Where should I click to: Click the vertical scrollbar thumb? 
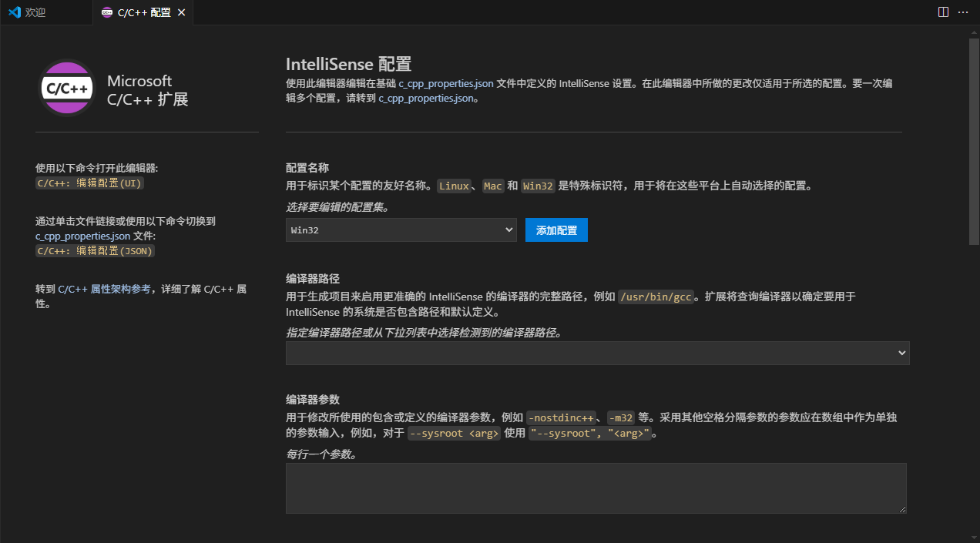(974, 140)
